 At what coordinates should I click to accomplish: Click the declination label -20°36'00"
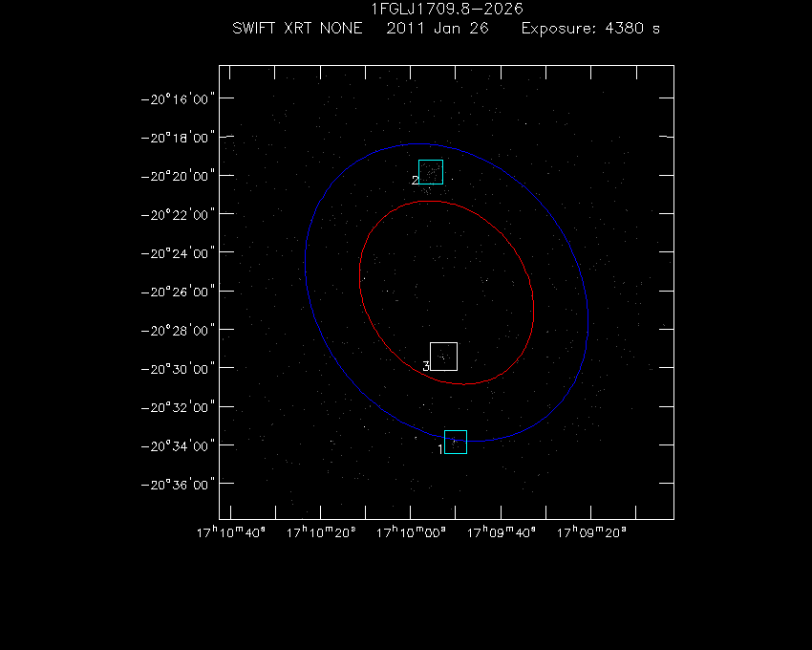178,485
